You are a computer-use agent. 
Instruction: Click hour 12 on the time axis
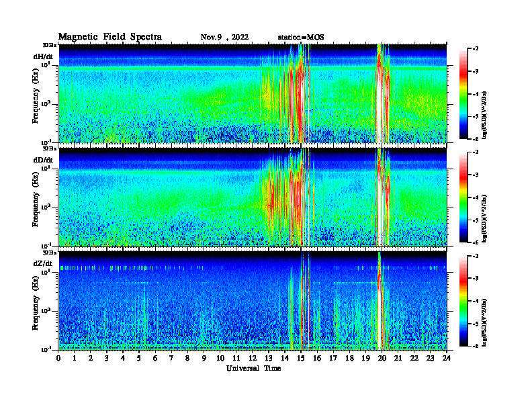253,359
